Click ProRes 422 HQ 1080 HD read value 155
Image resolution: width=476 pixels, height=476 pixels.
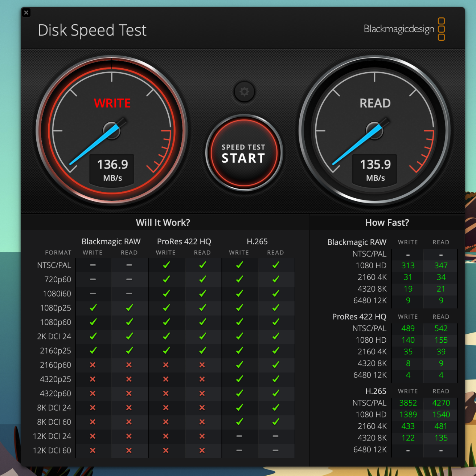(x=441, y=340)
